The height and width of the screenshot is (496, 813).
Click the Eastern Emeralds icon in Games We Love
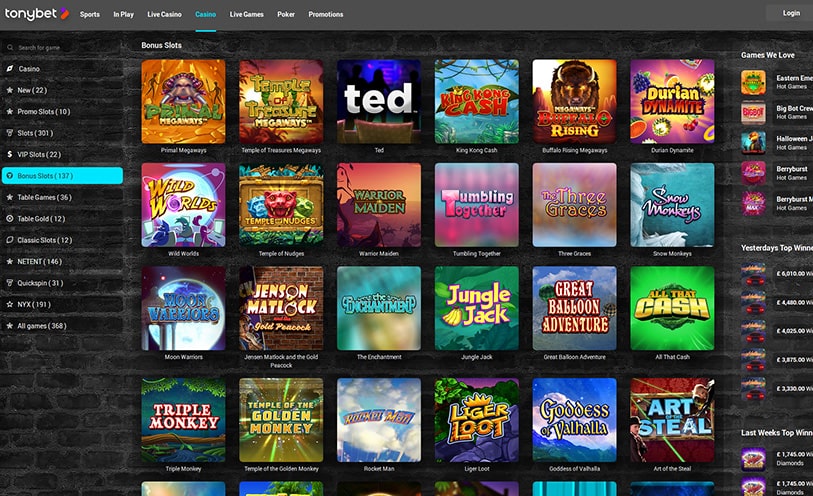753,82
